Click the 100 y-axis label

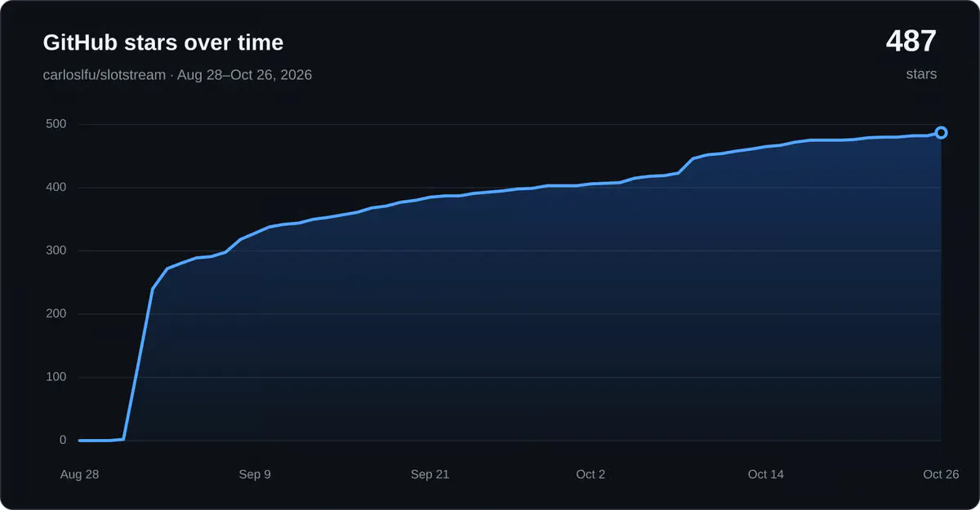point(56,377)
